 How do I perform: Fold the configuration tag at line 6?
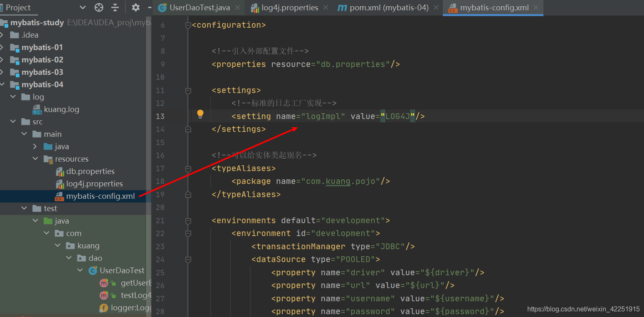tap(188, 25)
